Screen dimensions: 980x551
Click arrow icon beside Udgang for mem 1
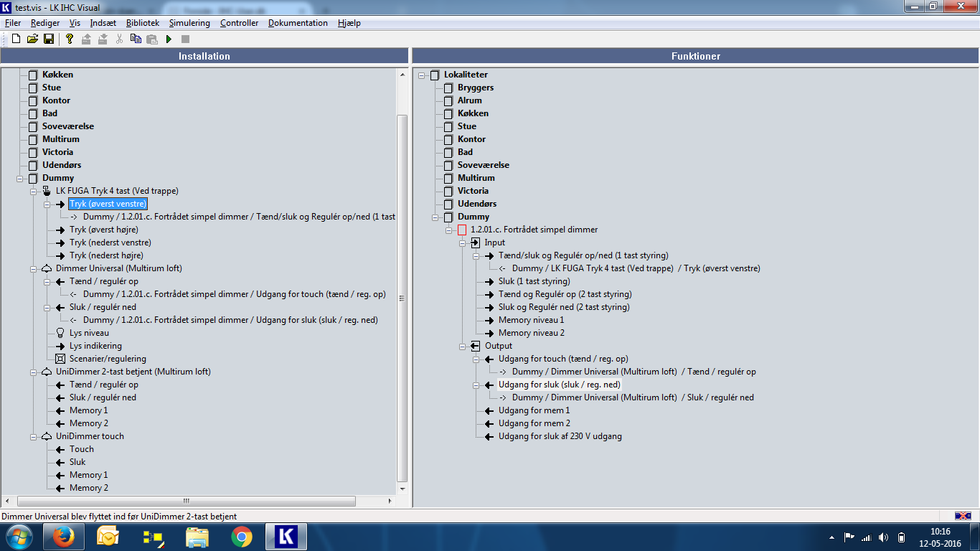(489, 410)
